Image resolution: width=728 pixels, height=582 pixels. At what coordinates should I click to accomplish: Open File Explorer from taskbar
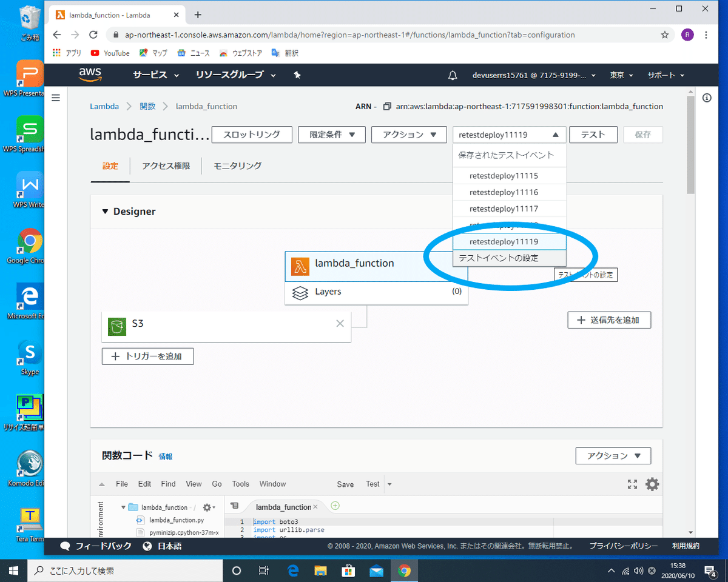[x=320, y=570]
